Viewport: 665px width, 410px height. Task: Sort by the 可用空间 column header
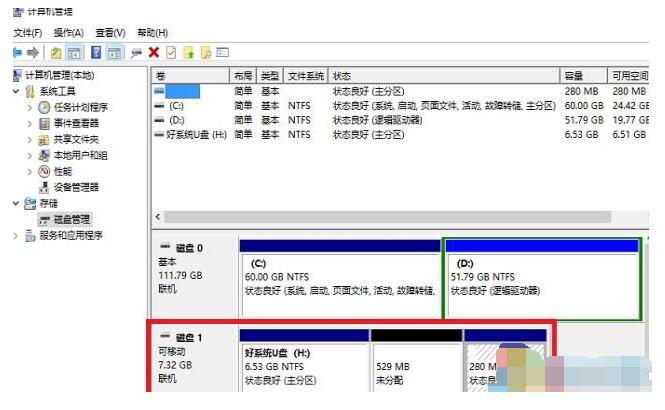pos(629,76)
